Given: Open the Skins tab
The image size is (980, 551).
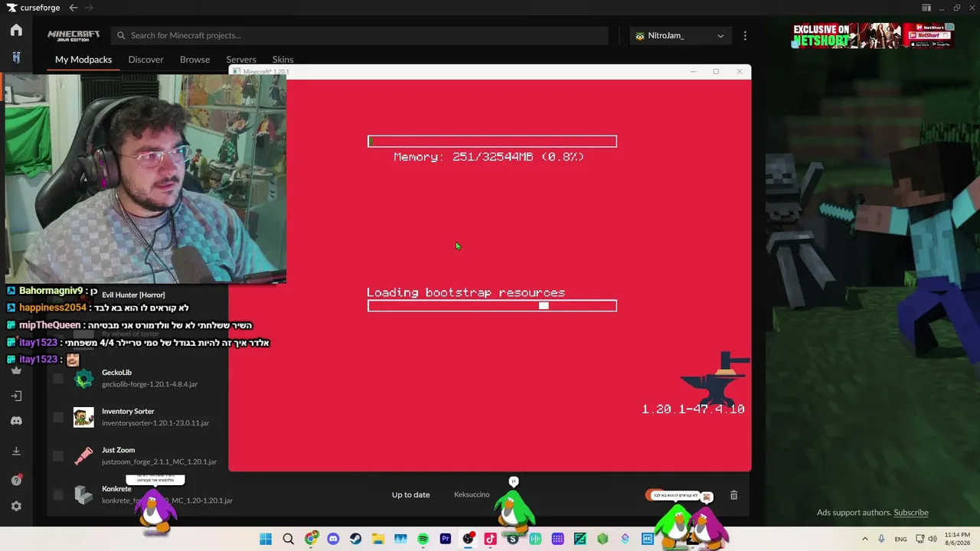Looking at the screenshot, I should [283, 60].
